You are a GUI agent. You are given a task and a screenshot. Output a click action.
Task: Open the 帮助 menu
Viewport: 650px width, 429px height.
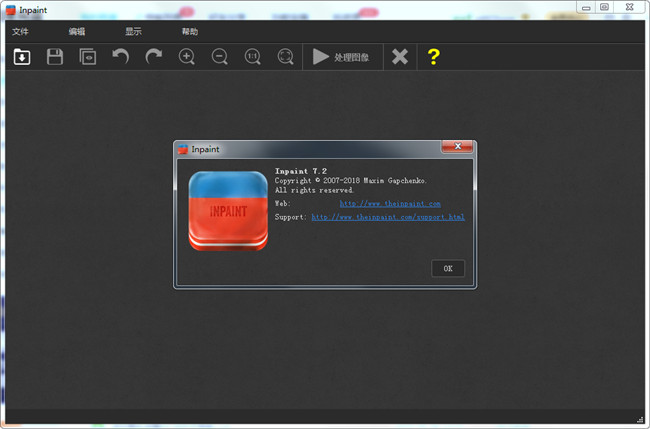click(x=190, y=32)
